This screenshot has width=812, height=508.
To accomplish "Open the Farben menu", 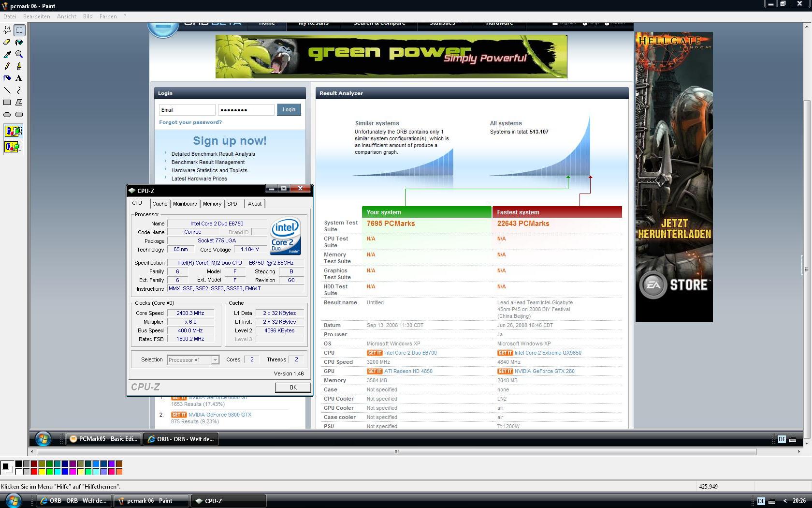I will [x=108, y=16].
